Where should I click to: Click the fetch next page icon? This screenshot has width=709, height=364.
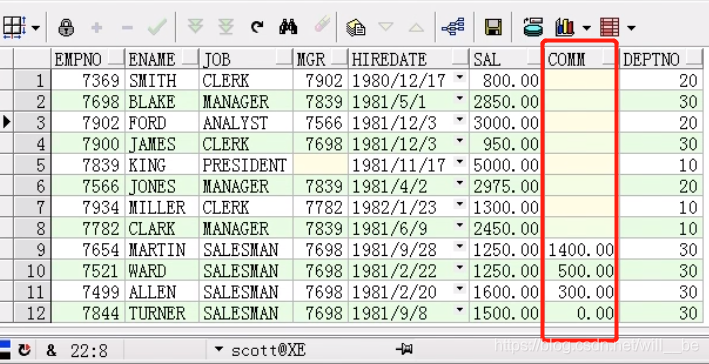pyautogui.click(x=195, y=26)
